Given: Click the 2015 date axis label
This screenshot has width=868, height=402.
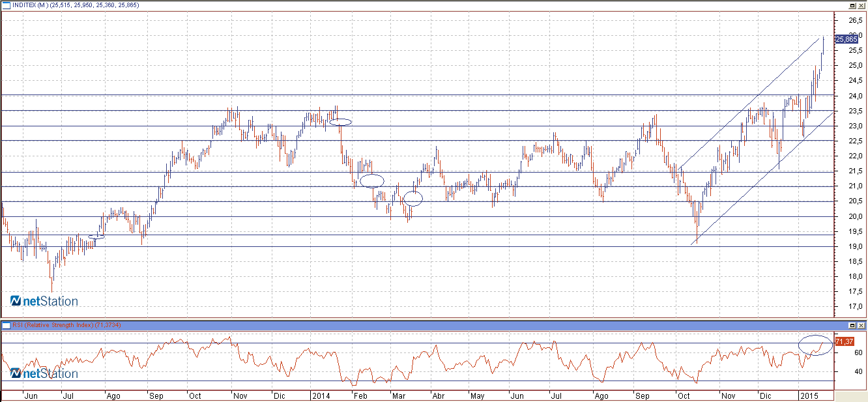Looking at the screenshot, I should pyautogui.click(x=809, y=395).
